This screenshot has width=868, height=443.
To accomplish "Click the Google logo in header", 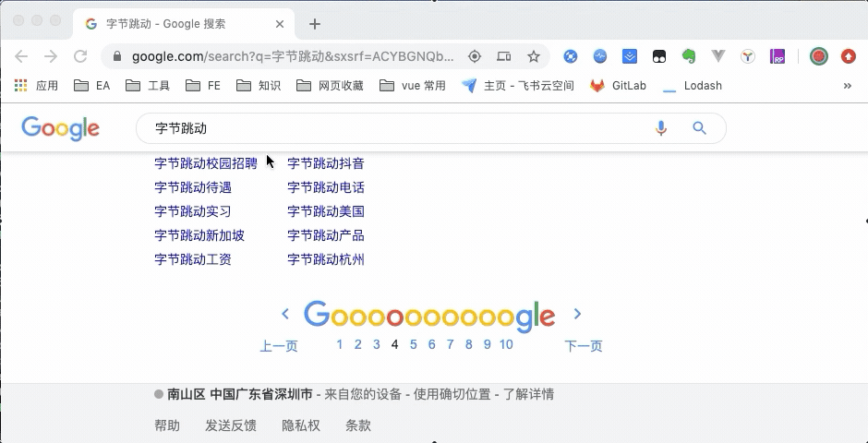I will click(x=60, y=128).
